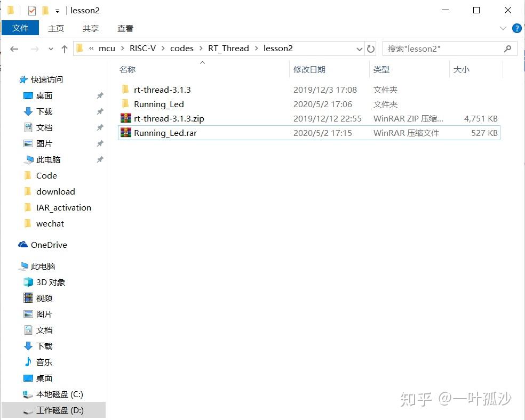
Task: Switch to the 查看 ribbon tab
Action: click(125, 28)
